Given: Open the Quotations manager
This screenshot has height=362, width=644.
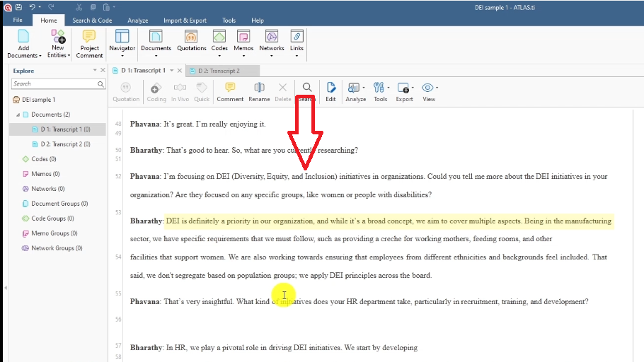Looking at the screenshot, I should (x=191, y=41).
